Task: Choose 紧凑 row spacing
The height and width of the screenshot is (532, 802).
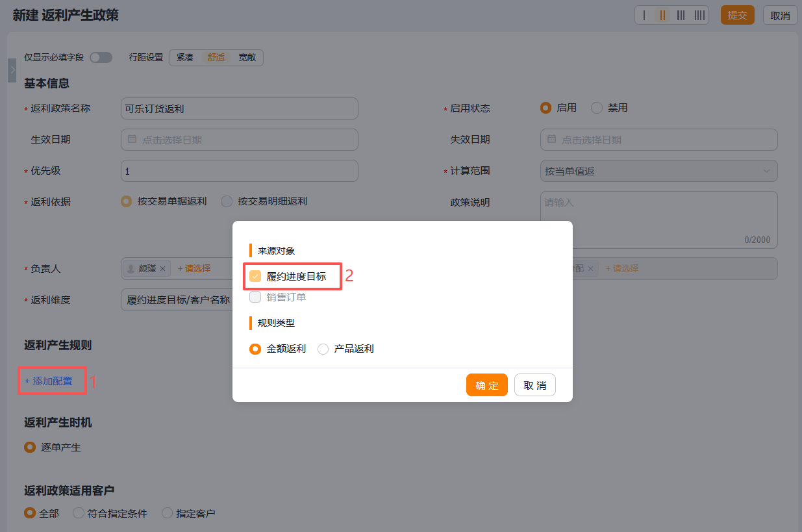Action: click(185, 57)
